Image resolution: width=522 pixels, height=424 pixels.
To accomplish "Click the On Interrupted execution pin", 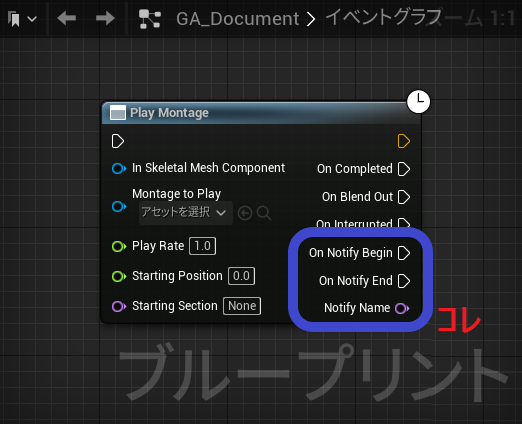I will (404, 223).
